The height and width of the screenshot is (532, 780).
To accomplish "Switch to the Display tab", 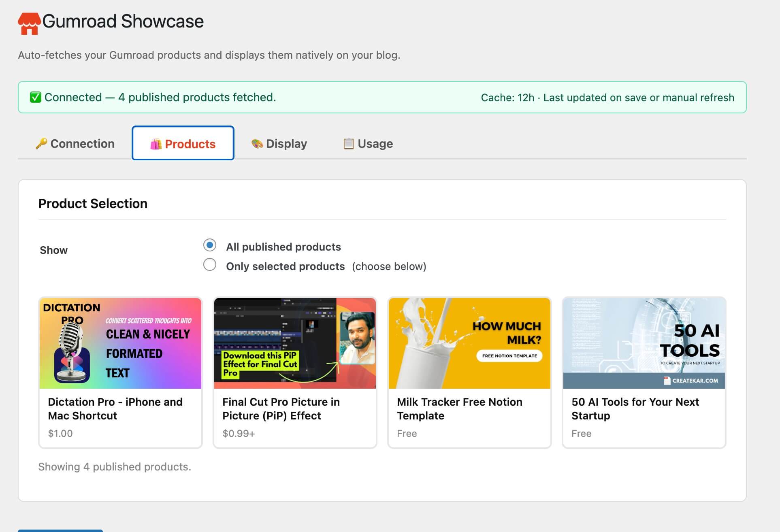I will [x=279, y=144].
